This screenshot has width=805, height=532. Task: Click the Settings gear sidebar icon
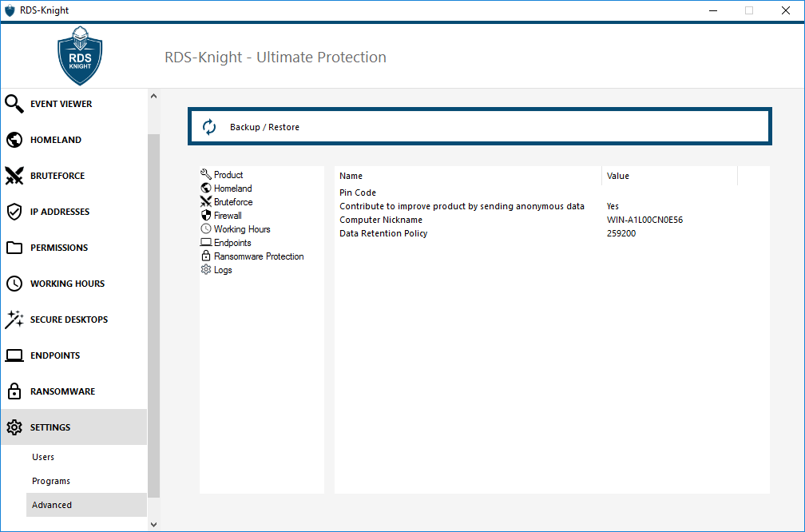(x=14, y=427)
